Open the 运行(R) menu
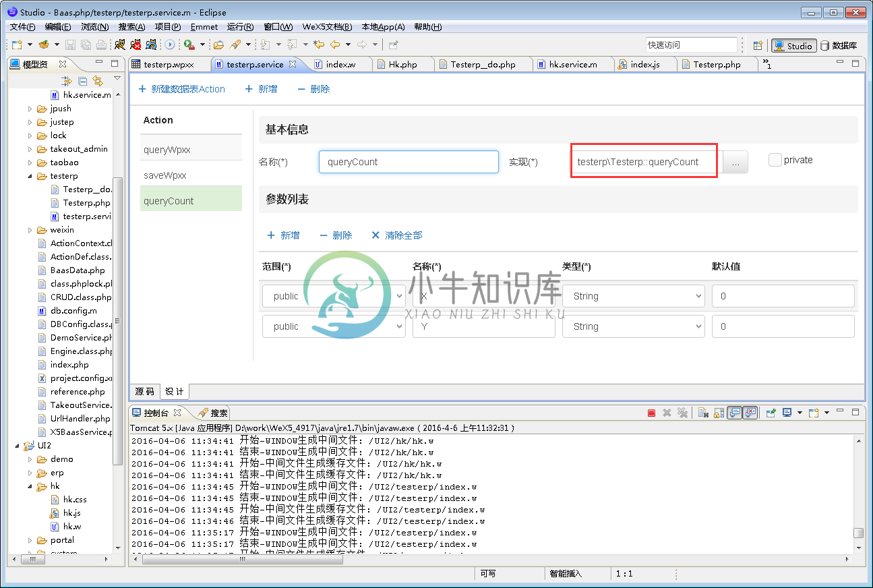This screenshot has width=873, height=588. click(241, 27)
